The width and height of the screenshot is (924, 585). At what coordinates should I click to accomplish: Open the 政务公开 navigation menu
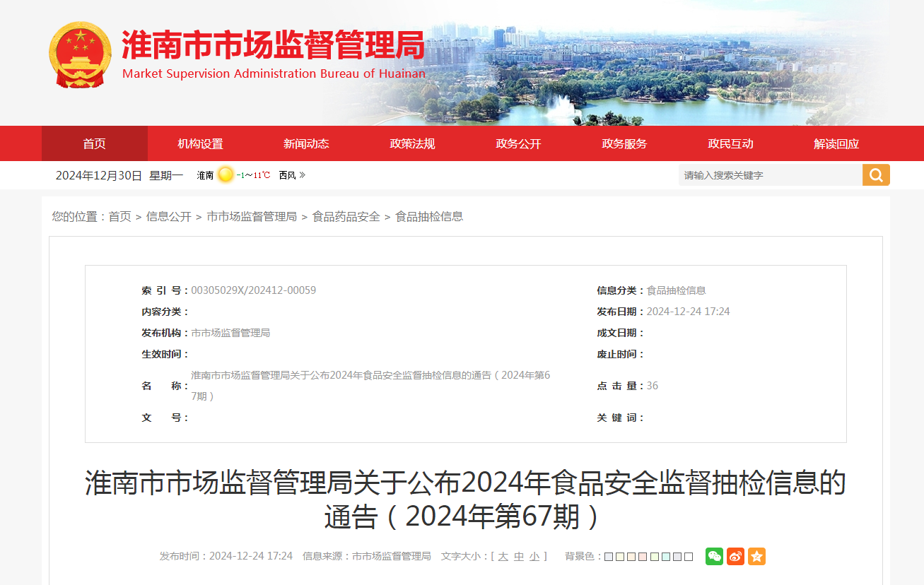(518, 143)
